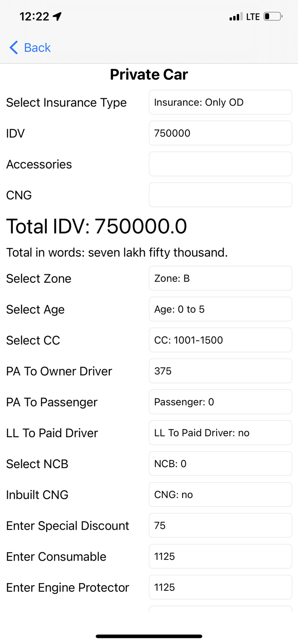
Task: Edit the IDV field containing 750000
Action: pyautogui.click(x=220, y=133)
